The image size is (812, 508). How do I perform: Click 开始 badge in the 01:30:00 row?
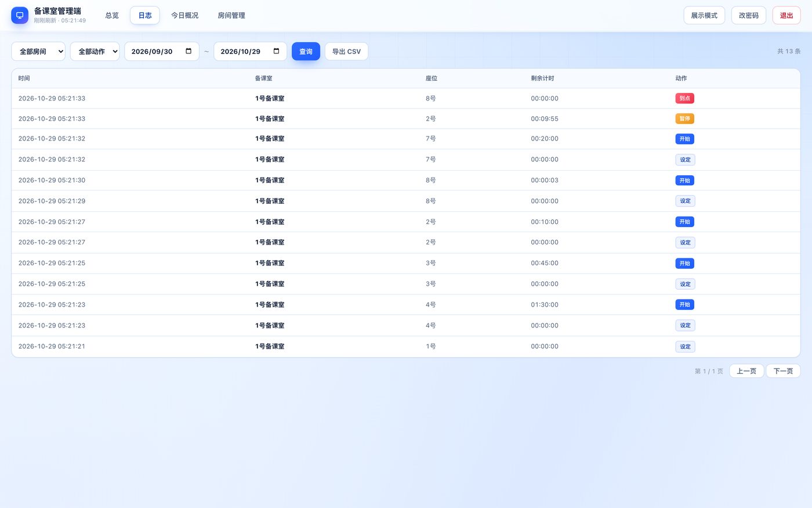click(685, 304)
